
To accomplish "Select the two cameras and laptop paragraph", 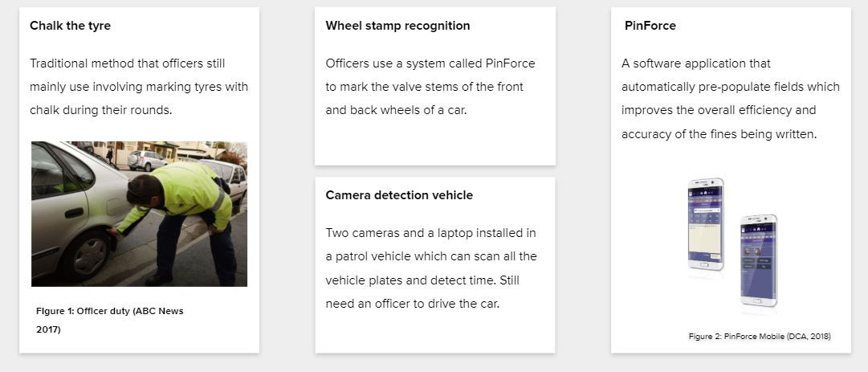I will [431, 268].
